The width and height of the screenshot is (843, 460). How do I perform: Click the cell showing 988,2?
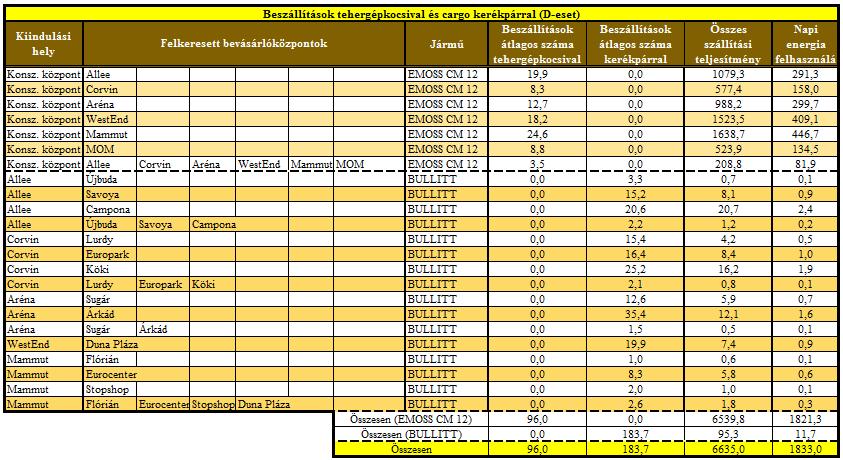pos(728,104)
